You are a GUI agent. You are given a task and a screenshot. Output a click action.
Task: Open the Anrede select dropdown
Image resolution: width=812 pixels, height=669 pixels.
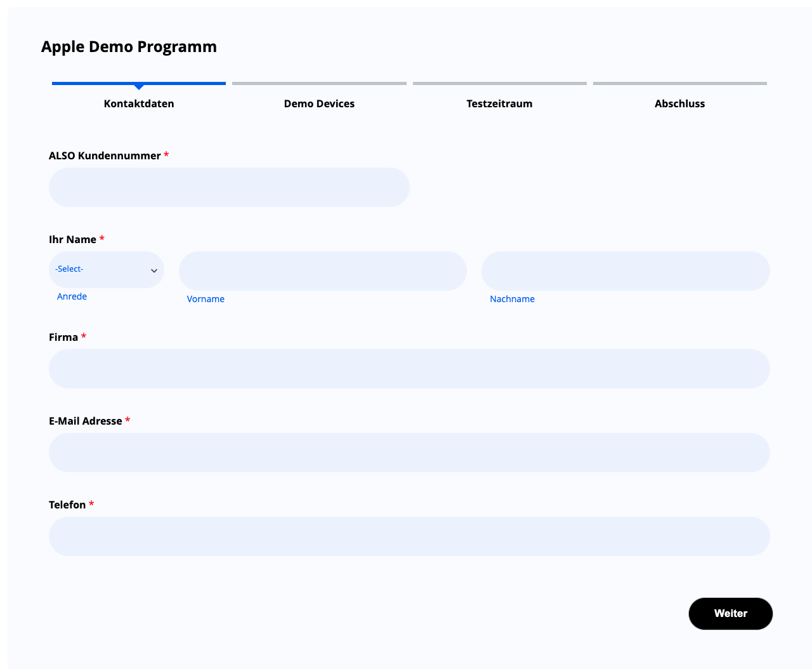[107, 270]
